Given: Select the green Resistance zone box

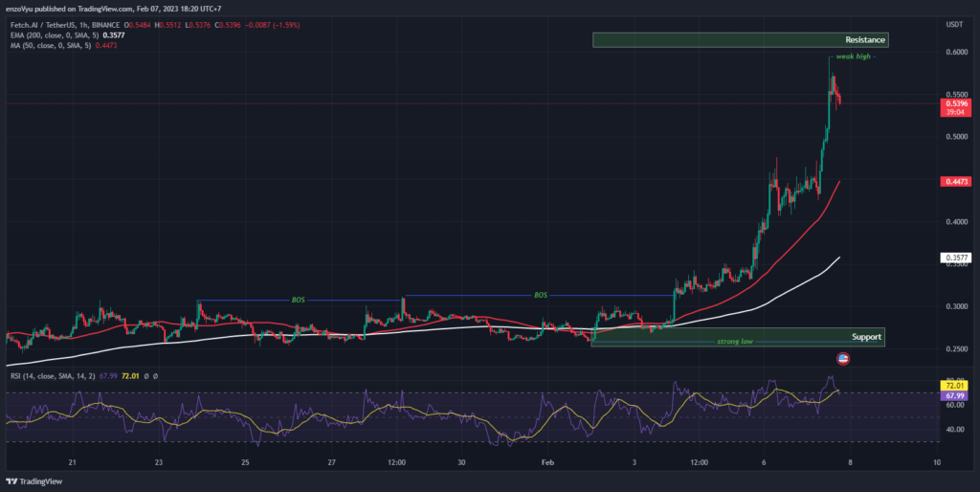Looking at the screenshot, I should [x=741, y=40].
